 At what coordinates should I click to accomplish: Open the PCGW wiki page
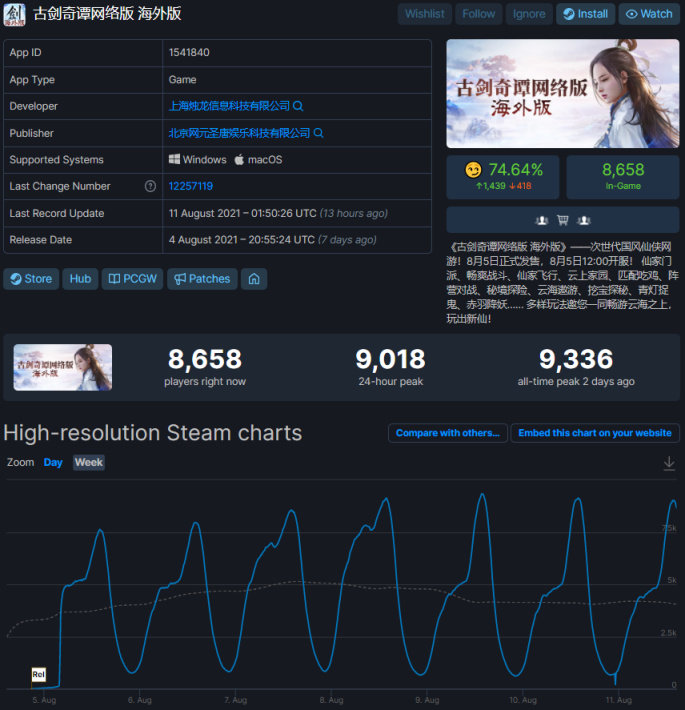132,279
